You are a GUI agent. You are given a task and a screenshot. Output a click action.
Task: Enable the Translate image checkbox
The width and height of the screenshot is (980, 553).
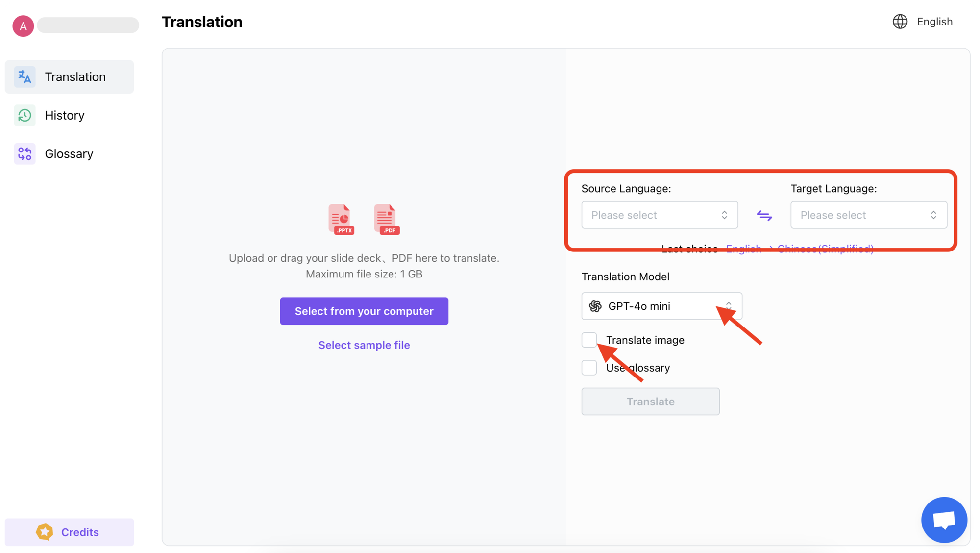tap(589, 340)
